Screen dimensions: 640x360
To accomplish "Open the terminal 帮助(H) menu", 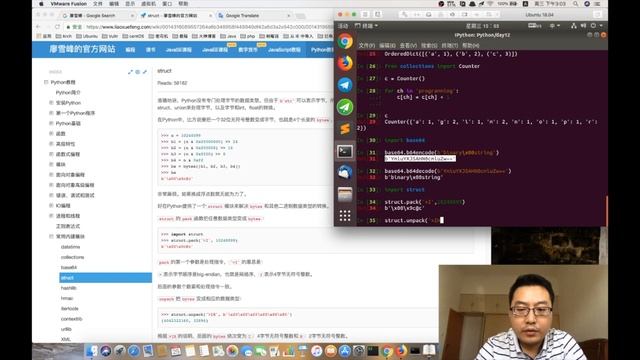I will (471, 45).
